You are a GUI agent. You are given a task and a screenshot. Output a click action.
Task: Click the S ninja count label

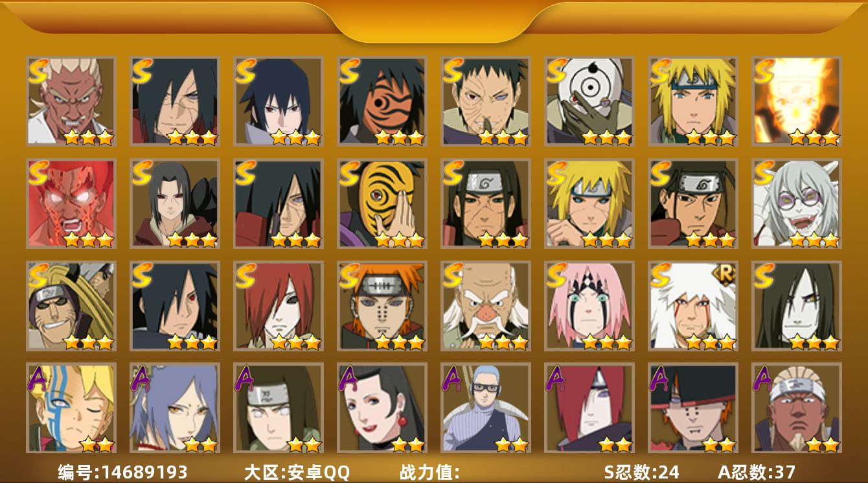coord(641,472)
